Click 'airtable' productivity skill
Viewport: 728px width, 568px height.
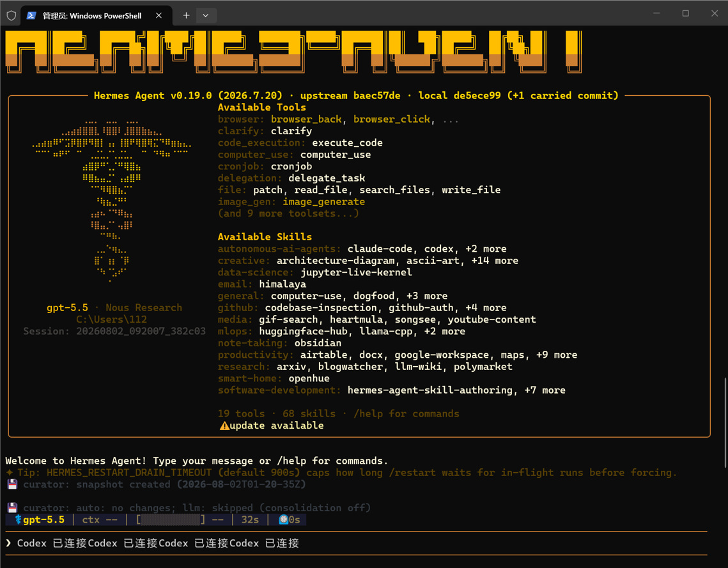[323, 355]
